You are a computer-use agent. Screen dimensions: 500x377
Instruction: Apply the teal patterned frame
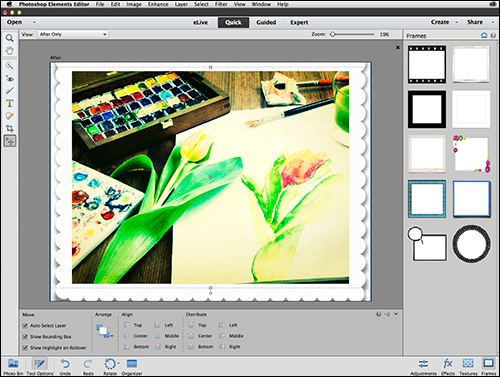(427, 199)
